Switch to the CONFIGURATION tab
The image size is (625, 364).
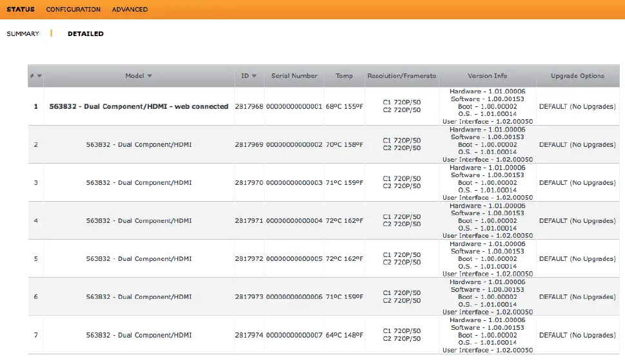pos(74,9)
